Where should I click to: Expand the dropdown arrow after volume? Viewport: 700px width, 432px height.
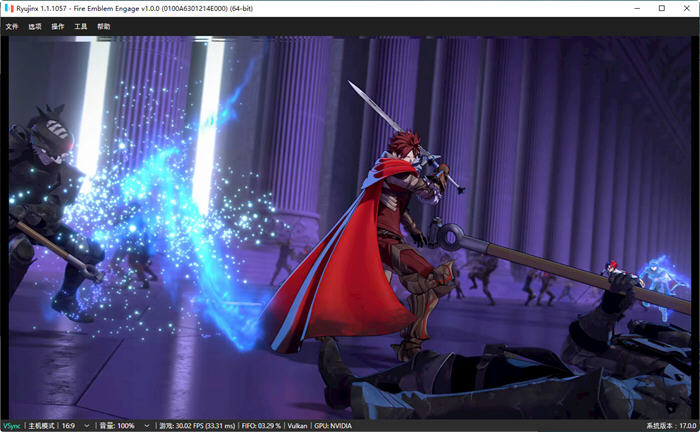click(x=146, y=426)
